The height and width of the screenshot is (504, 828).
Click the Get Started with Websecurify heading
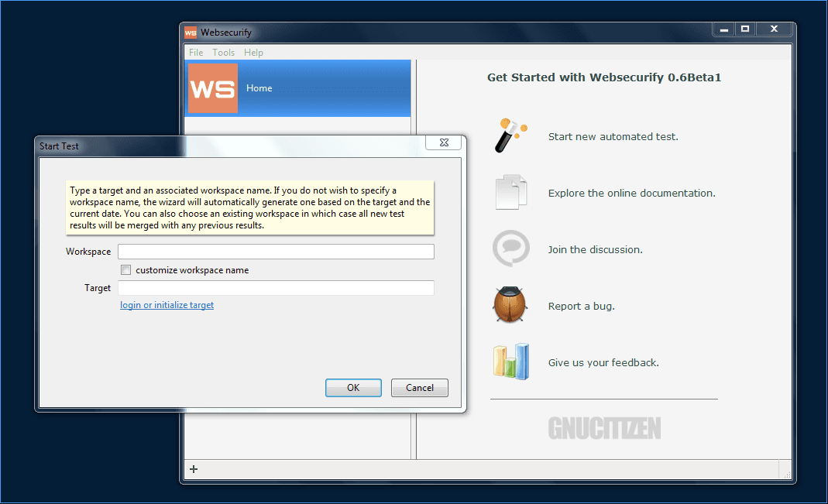604,77
